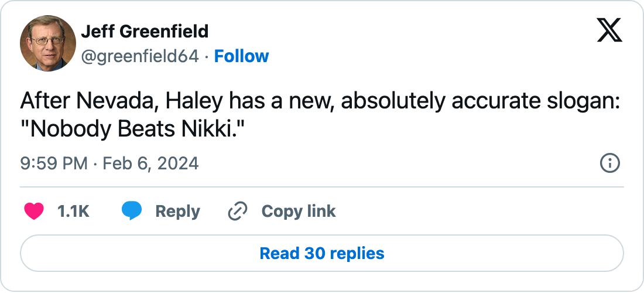Click the 1.1K likes count
Image resolution: width=644 pixels, height=293 pixels.
pos(73,212)
